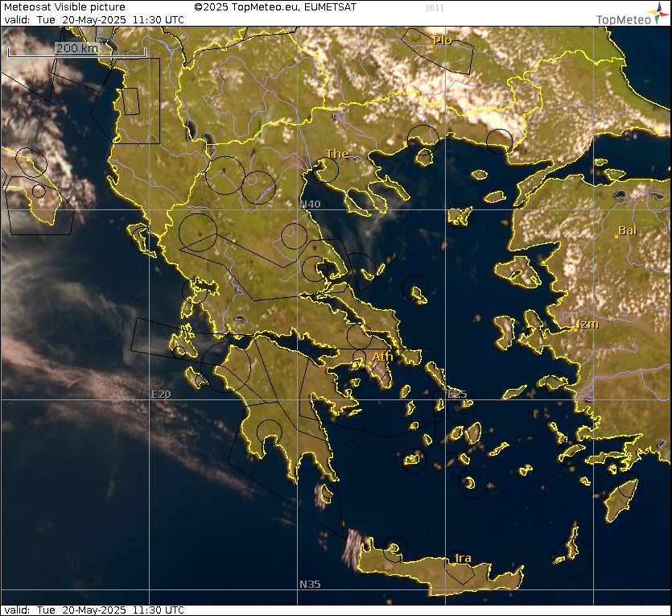
Task: Click the Izm city label
Action: [588, 324]
